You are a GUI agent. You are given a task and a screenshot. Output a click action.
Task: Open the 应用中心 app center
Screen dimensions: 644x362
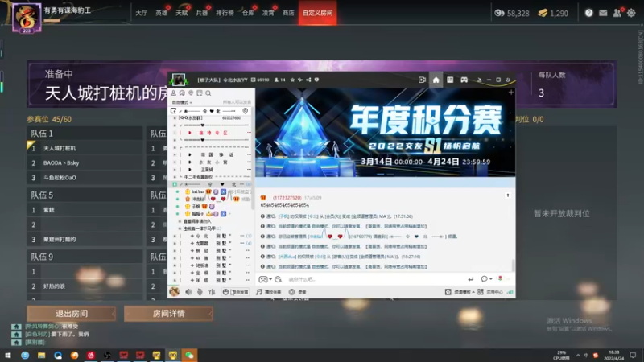tap(490, 292)
